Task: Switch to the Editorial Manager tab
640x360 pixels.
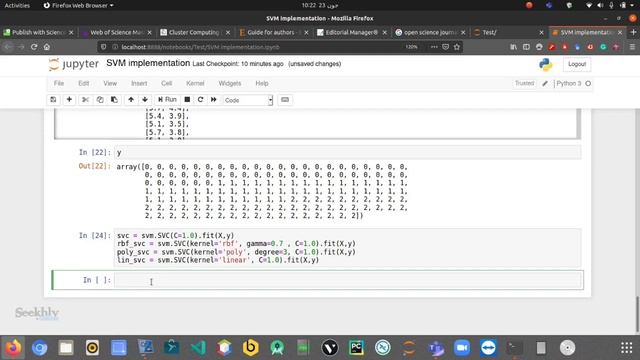Action: click(351, 32)
